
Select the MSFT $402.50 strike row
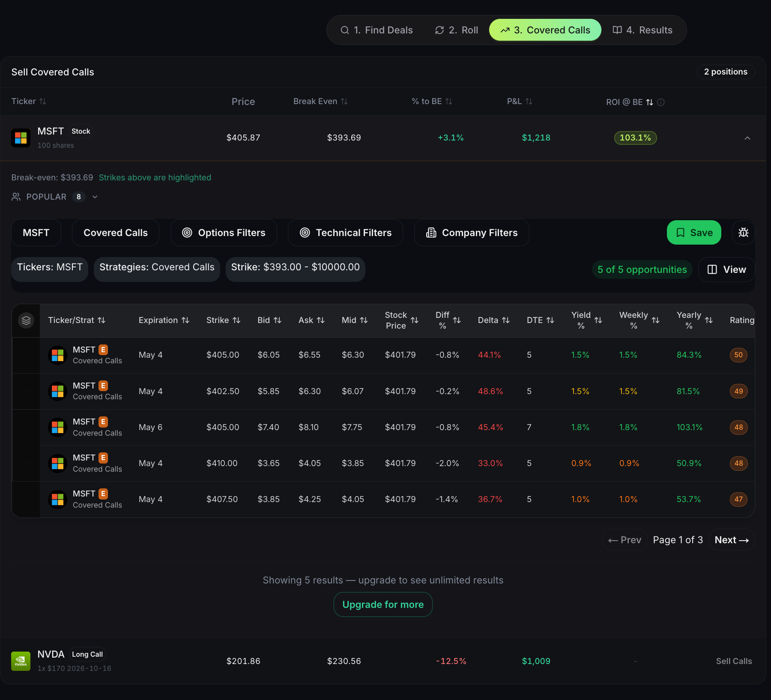pyautogui.click(x=383, y=391)
